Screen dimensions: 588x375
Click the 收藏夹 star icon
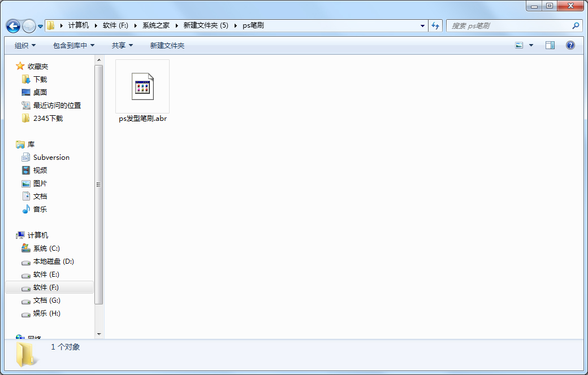click(20, 66)
